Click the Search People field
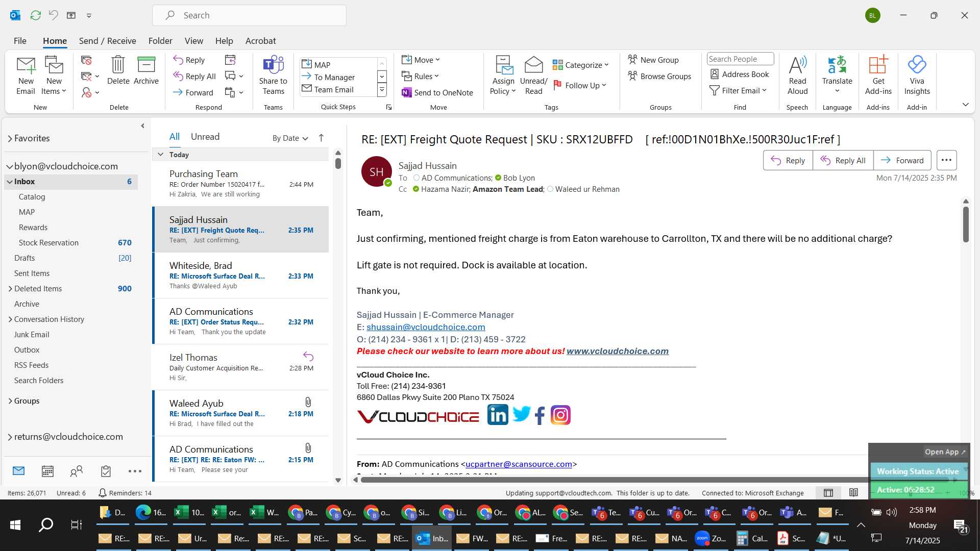The image size is (980, 551). pyautogui.click(x=740, y=59)
